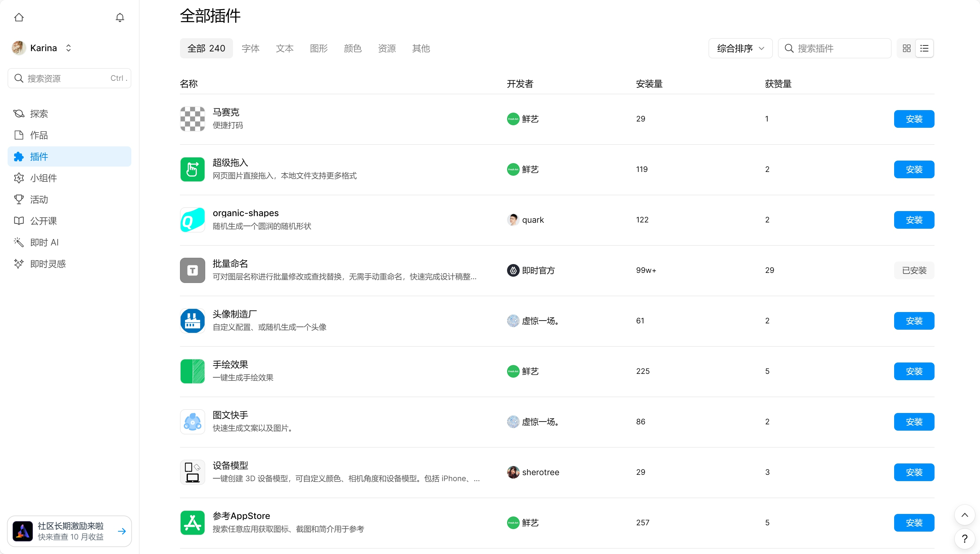Select the 全部 240 tab
This screenshot has width=980, height=554.
(x=206, y=48)
